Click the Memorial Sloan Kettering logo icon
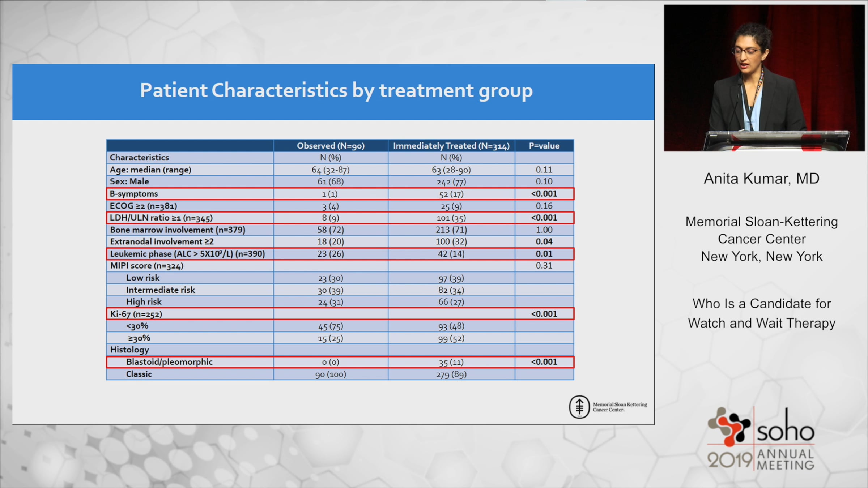868x488 pixels. point(579,407)
